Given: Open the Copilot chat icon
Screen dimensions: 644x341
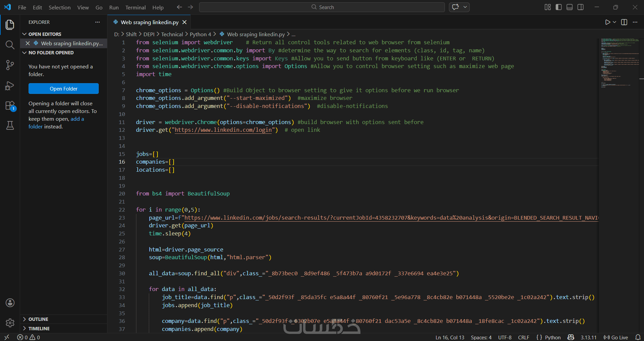Looking at the screenshot, I should coord(455,7).
